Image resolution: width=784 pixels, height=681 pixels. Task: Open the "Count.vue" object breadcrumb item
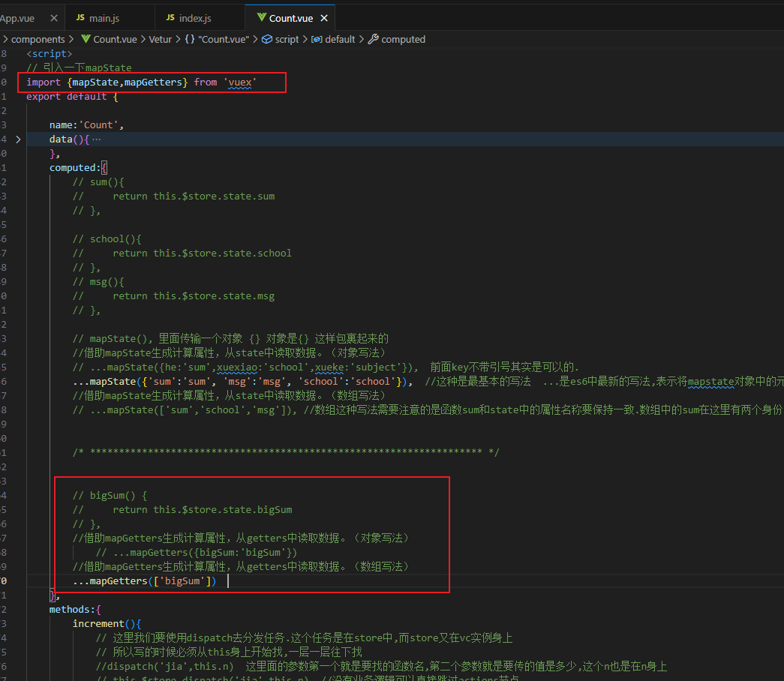pyautogui.click(x=223, y=40)
